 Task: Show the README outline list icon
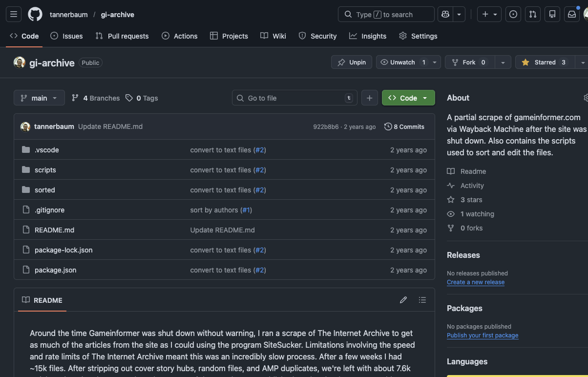(x=422, y=300)
